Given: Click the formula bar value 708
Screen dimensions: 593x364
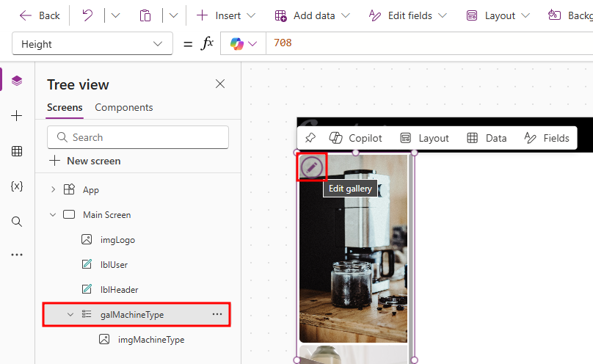Looking at the screenshot, I should [283, 43].
